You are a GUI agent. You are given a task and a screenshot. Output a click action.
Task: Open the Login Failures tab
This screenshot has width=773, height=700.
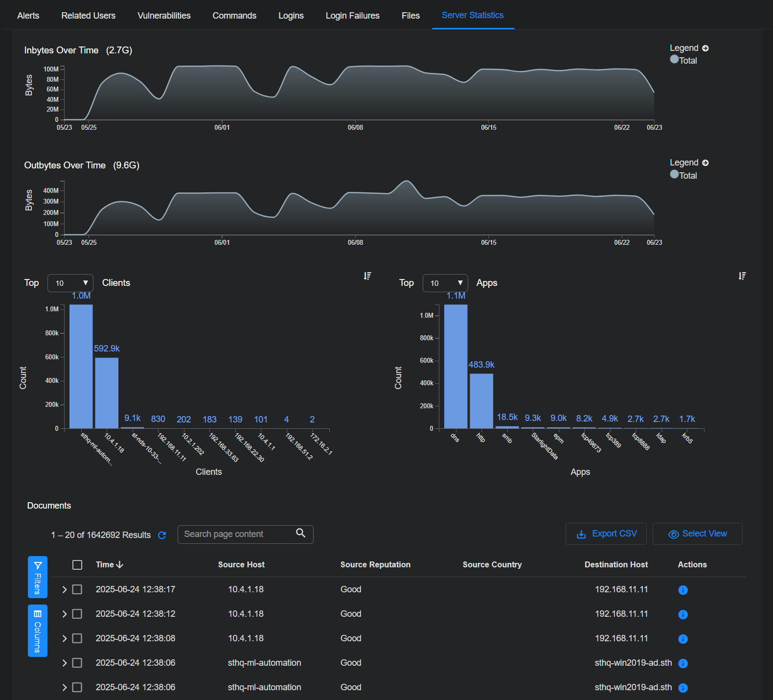(x=352, y=16)
